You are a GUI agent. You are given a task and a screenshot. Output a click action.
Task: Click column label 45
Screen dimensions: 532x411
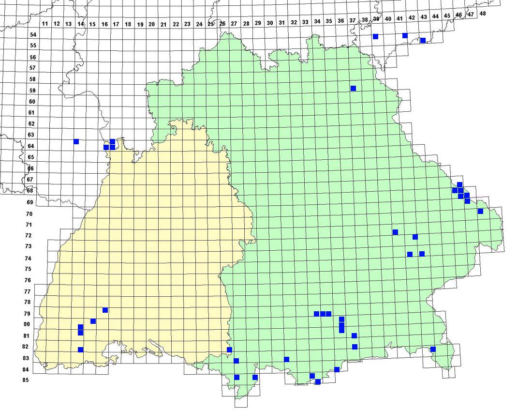tap(447, 15)
